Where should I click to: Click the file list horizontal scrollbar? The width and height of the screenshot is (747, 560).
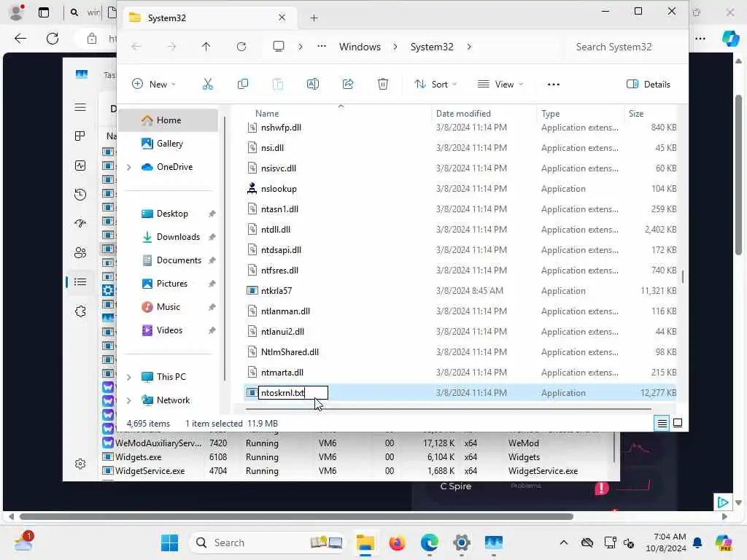448,408
